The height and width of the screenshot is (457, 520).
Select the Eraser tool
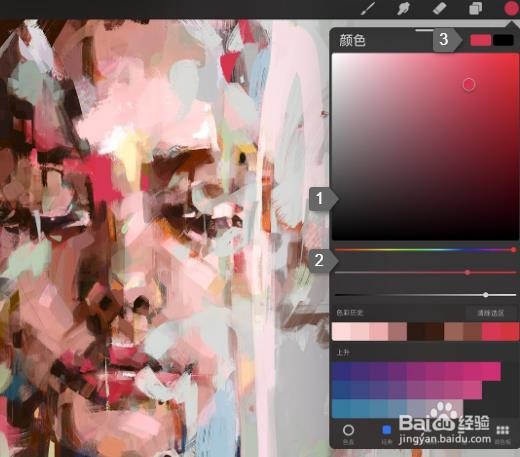tap(439, 8)
